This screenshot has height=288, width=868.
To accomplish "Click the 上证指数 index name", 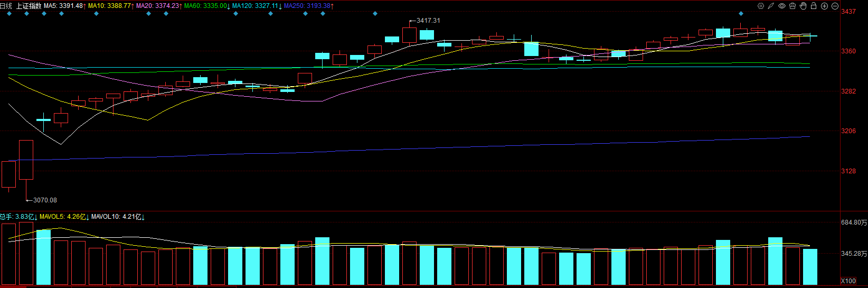I will 29,6.
